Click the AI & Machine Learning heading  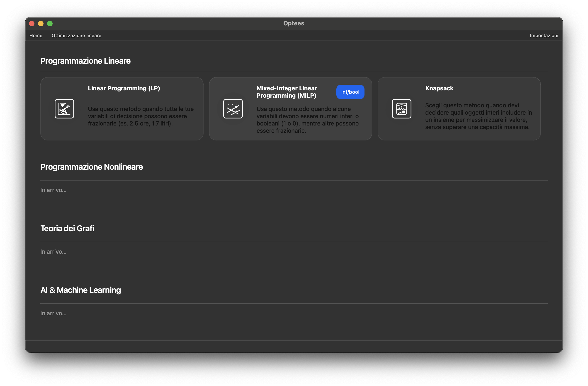pos(80,290)
